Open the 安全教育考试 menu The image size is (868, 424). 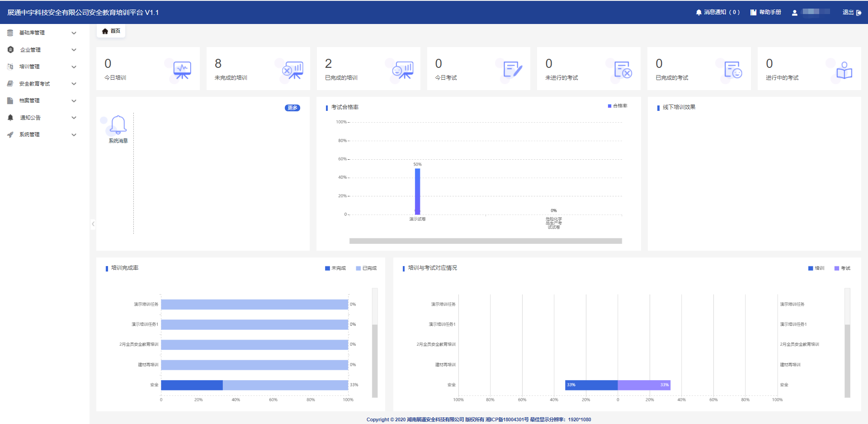(x=45, y=84)
